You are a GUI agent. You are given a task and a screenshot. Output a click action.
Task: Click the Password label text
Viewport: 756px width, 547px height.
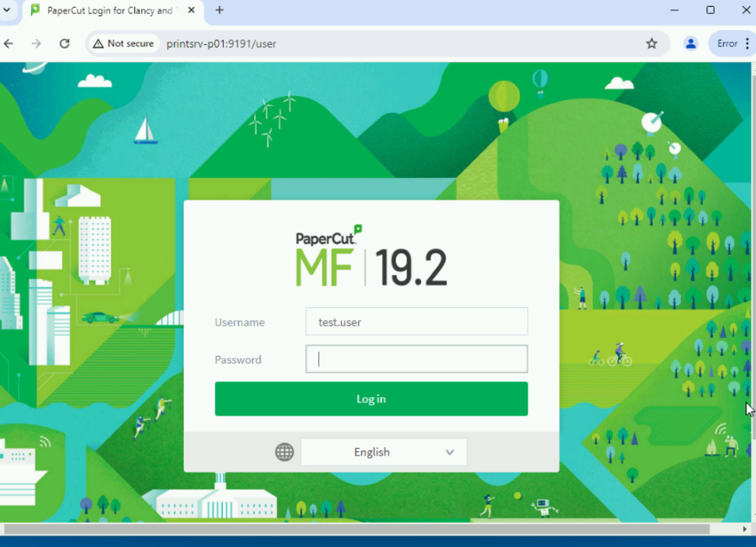(238, 360)
